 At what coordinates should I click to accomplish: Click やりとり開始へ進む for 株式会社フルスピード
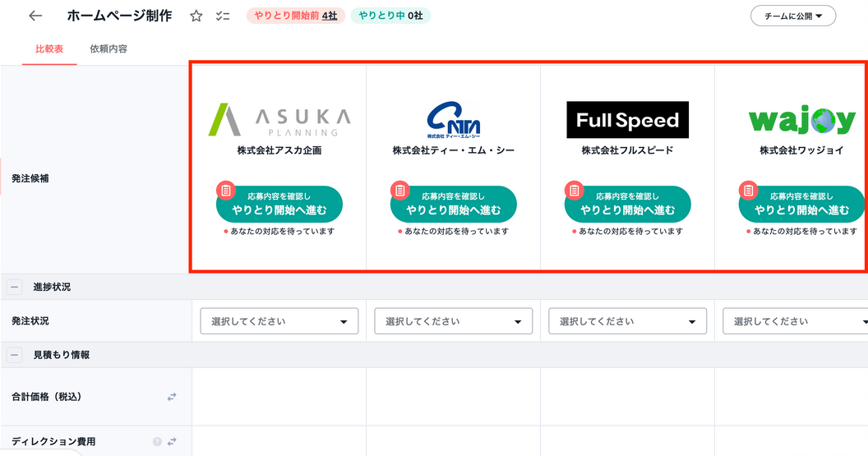tap(628, 205)
